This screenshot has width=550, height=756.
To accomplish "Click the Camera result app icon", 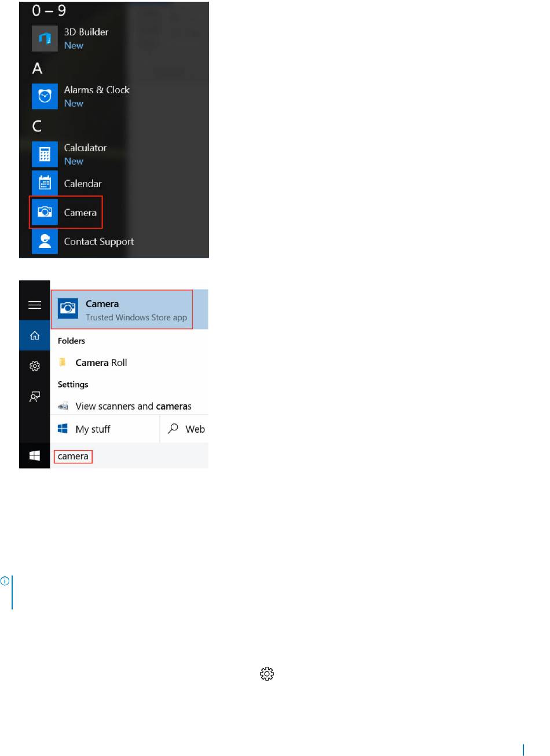I will tap(68, 309).
